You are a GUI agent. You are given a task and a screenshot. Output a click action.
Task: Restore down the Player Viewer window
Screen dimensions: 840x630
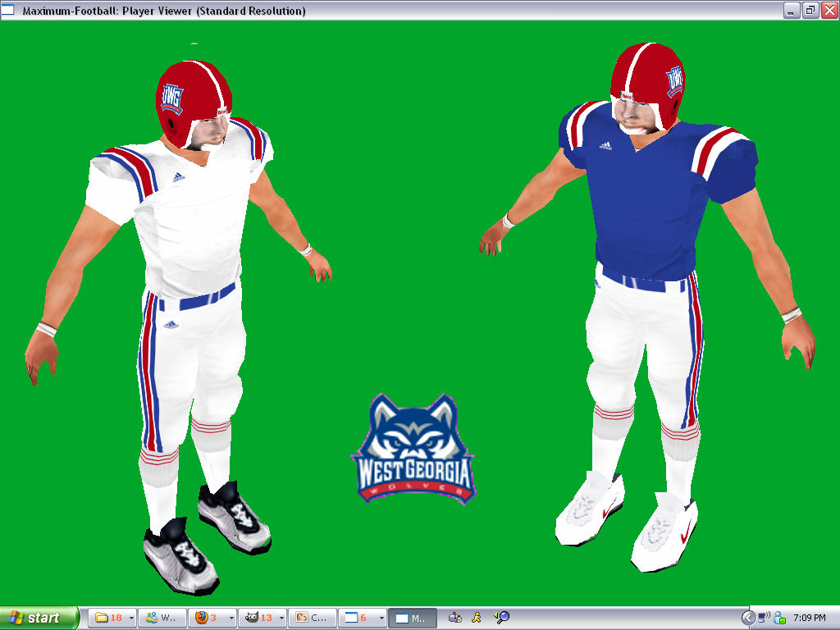point(810,10)
